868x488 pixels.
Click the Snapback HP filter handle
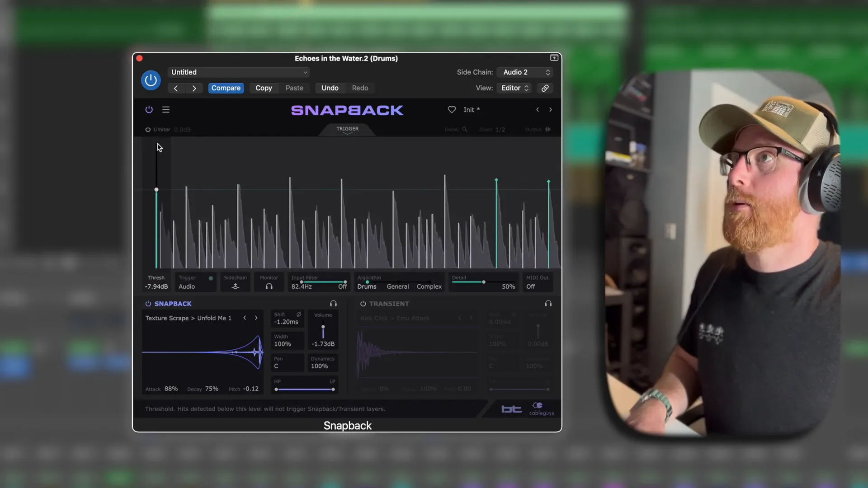[276, 389]
